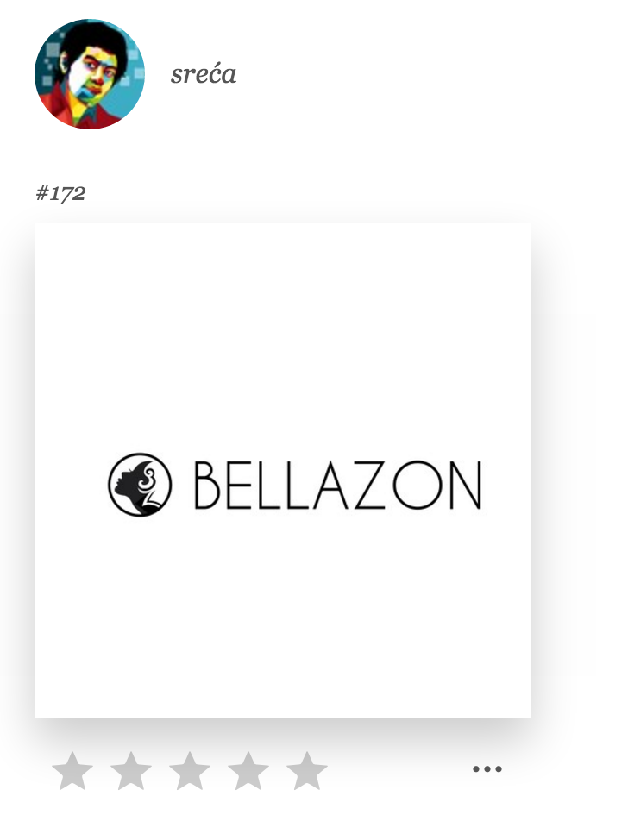Open the three-dot more options menu
The image size is (628, 840).
[487, 769]
